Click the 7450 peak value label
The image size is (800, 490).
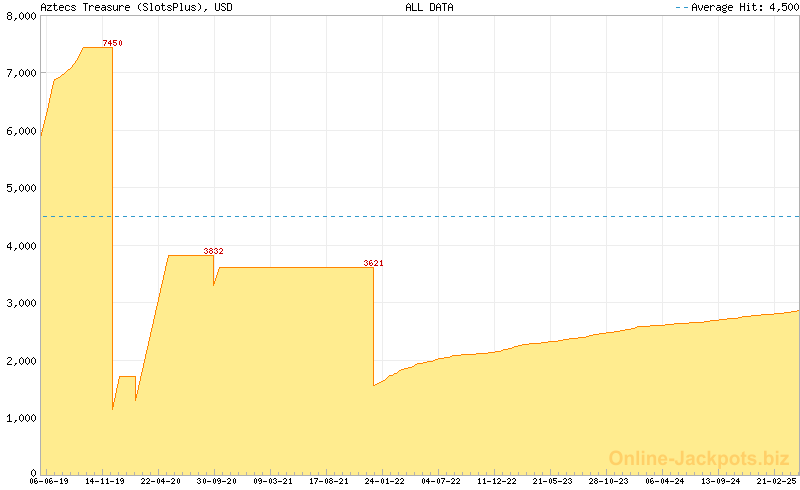[x=113, y=43]
